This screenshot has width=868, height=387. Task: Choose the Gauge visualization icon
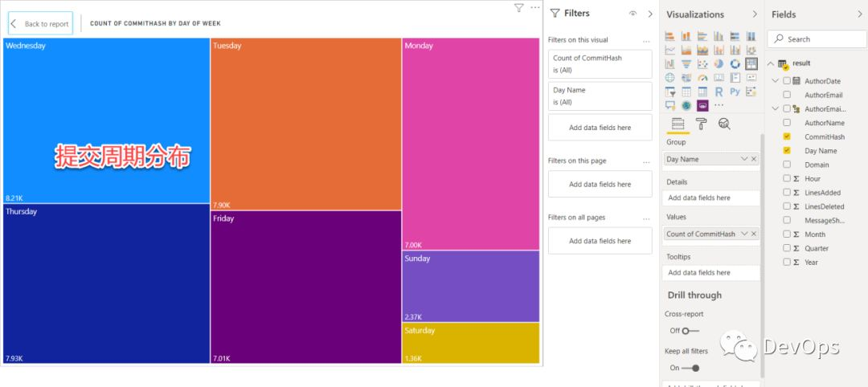[702, 78]
